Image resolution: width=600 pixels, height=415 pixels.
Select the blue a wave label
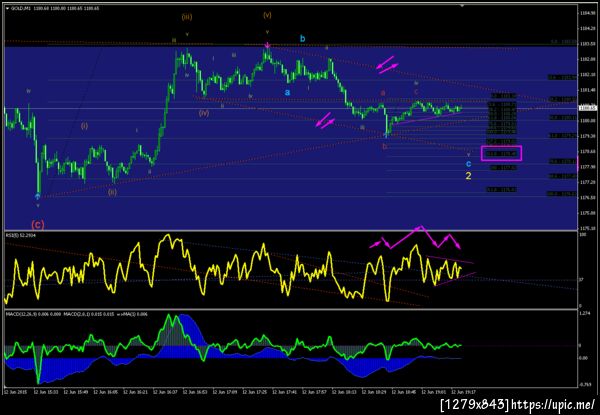[287, 92]
